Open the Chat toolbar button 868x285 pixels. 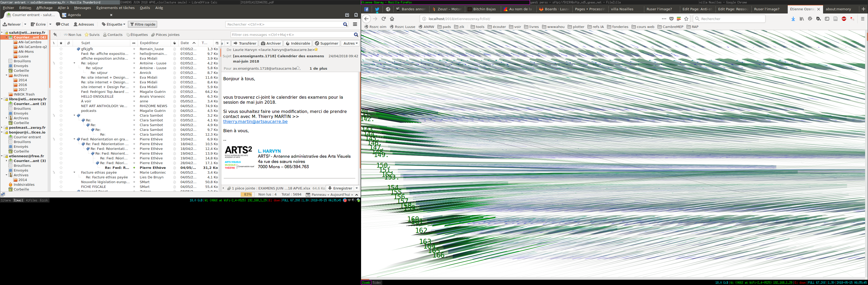point(63,24)
